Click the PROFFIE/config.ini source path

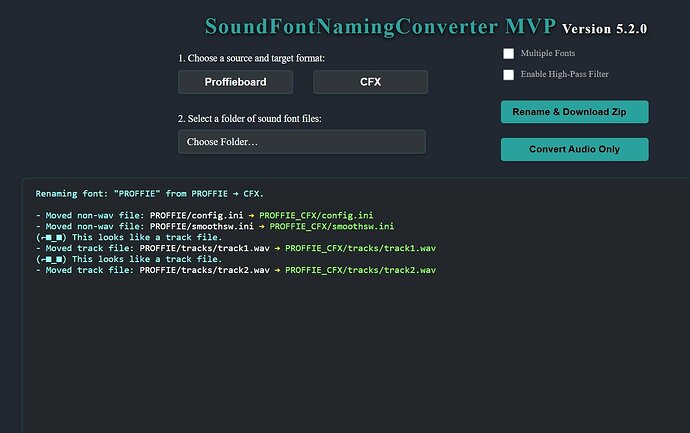pos(196,215)
